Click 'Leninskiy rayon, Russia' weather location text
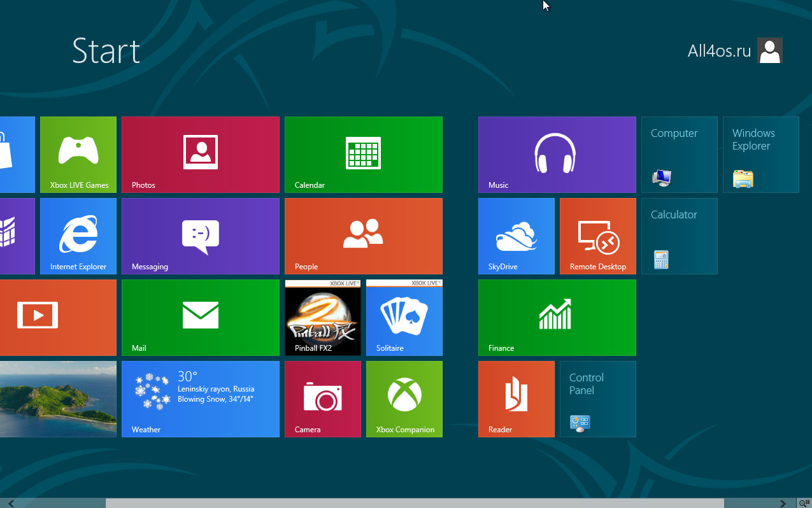 click(216, 389)
